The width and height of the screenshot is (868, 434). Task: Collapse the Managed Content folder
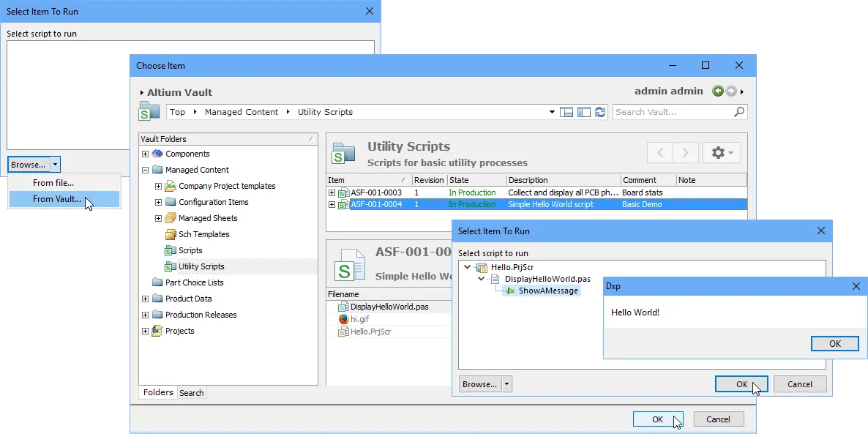[x=145, y=170]
